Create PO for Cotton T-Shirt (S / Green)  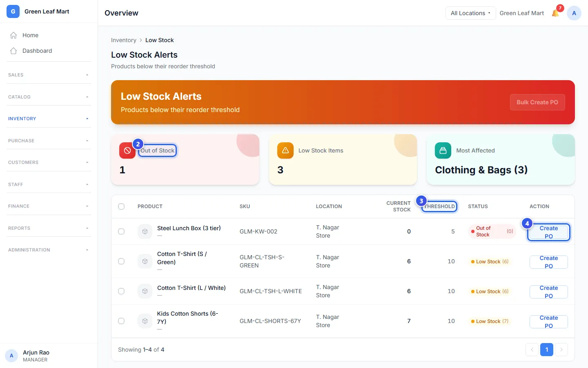[549, 262]
